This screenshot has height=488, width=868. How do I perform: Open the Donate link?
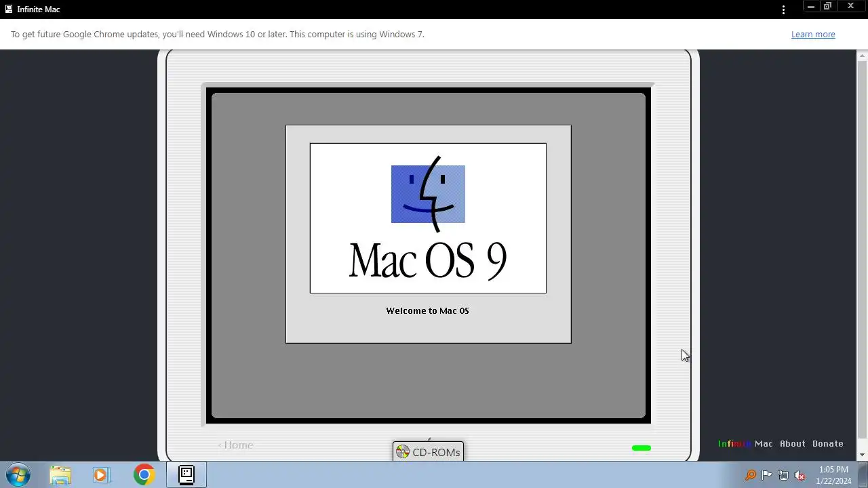pyautogui.click(x=828, y=444)
